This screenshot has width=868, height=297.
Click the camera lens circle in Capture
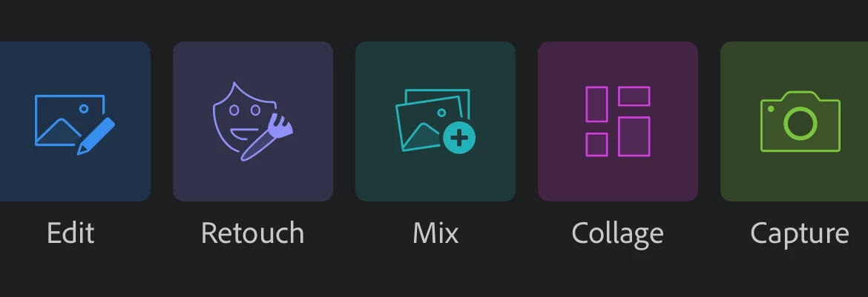pos(800,124)
